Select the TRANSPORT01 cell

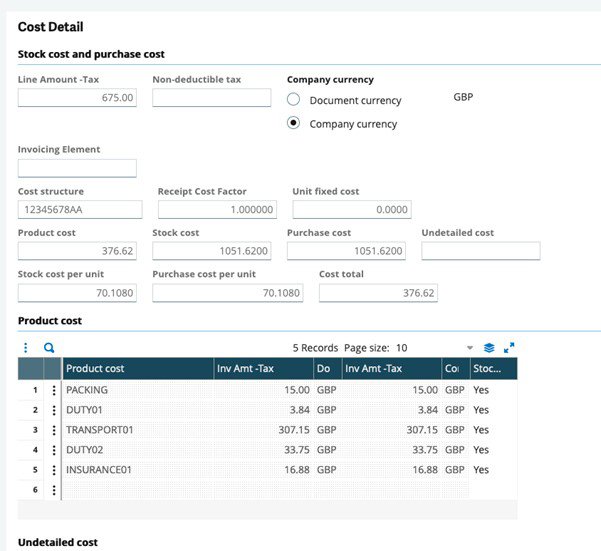(x=138, y=430)
